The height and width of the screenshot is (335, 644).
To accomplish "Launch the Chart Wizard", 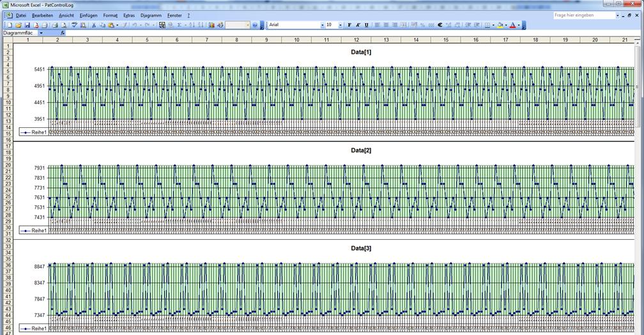I will tap(211, 25).
